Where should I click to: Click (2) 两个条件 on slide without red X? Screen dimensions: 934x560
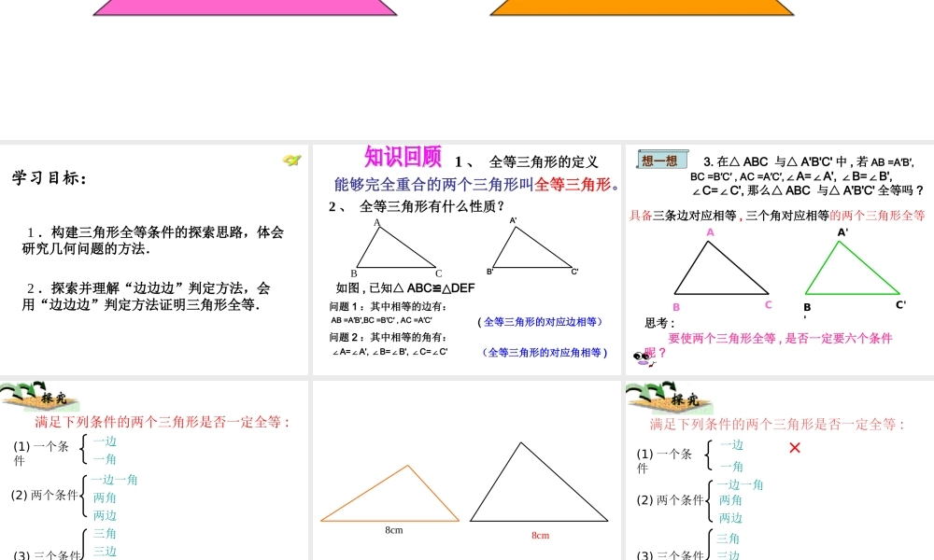pyautogui.click(x=45, y=495)
